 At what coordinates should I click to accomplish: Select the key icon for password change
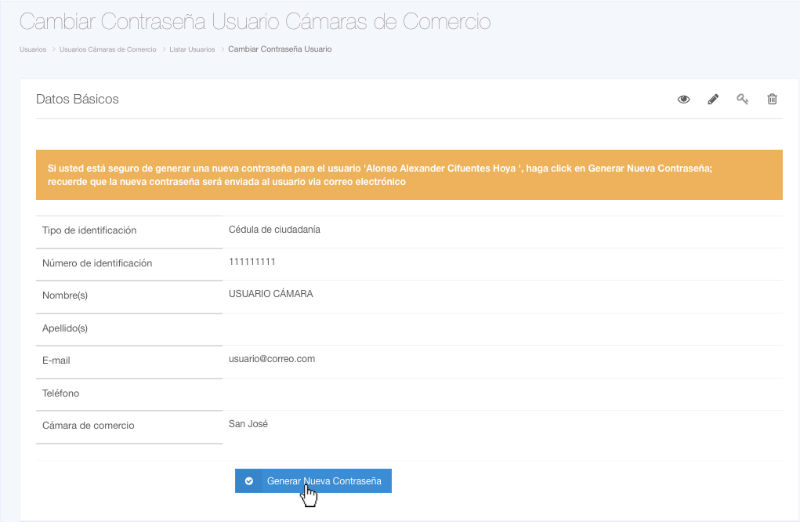(x=742, y=100)
